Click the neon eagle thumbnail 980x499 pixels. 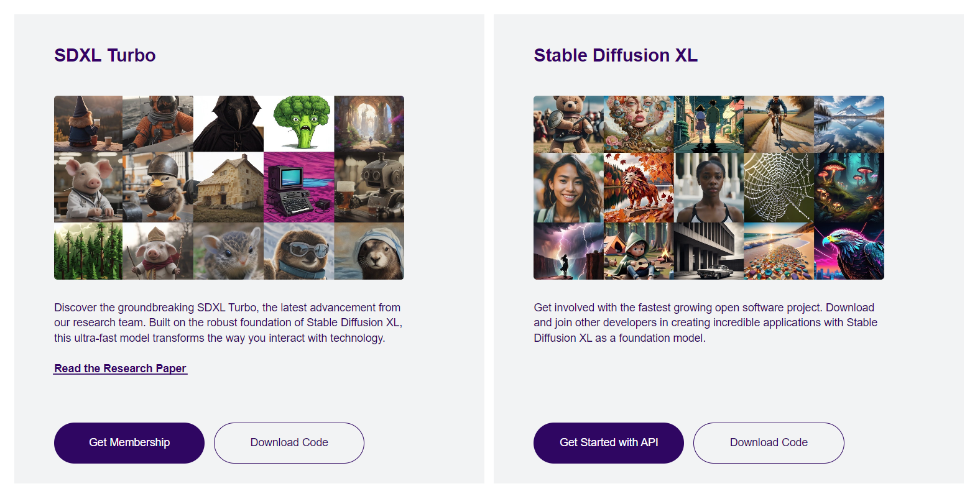(x=849, y=251)
